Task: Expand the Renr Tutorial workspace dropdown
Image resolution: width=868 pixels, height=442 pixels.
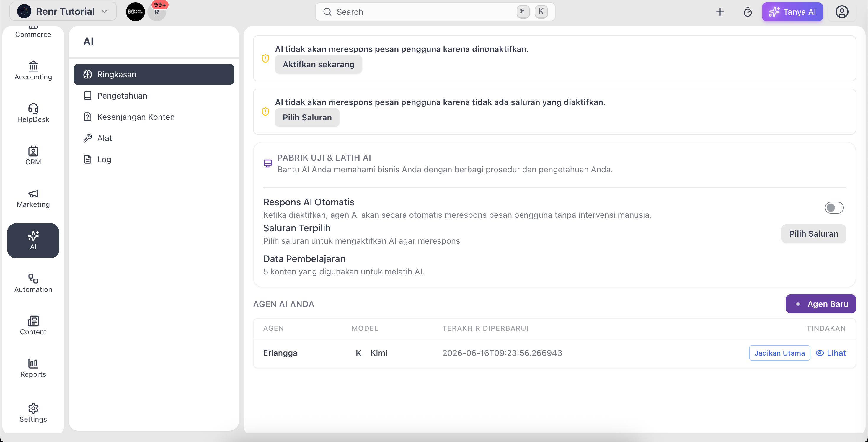Action: (63, 12)
